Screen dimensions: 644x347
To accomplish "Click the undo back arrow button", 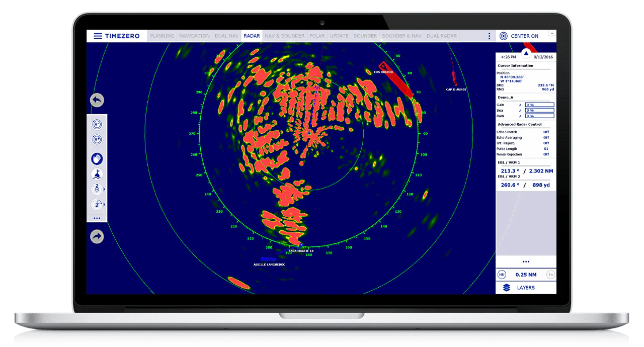I will click(x=97, y=100).
